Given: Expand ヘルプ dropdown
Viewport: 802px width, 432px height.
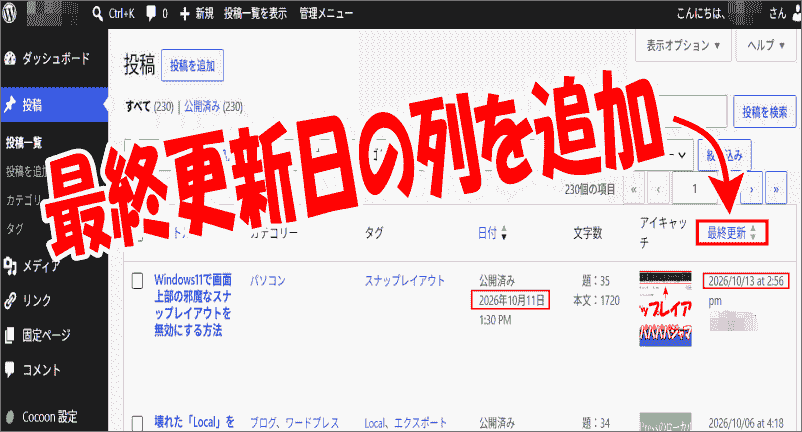Looking at the screenshot, I should [x=766, y=46].
